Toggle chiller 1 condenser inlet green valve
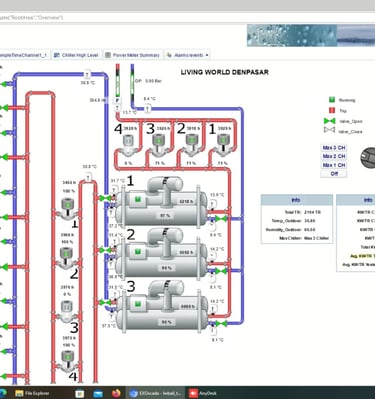 [105, 198]
